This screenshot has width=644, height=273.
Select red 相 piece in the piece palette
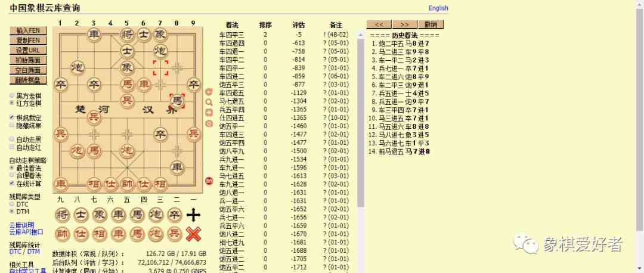(100, 234)
